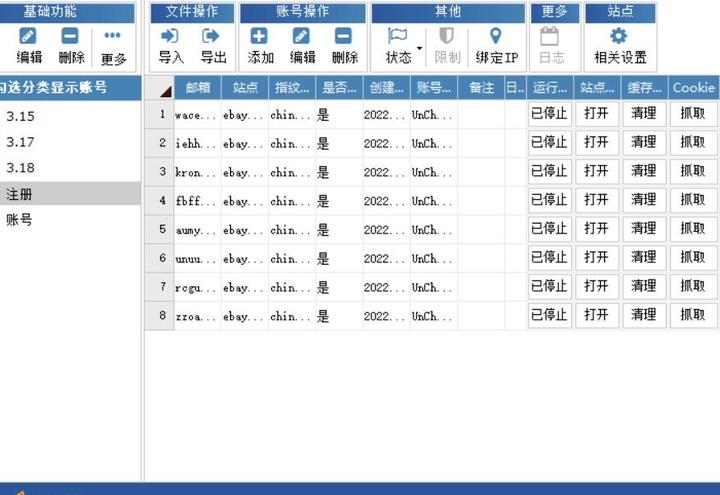Click the 备注 column header
The height and width of the screenshot is (495, 720).
pos(481,88)
